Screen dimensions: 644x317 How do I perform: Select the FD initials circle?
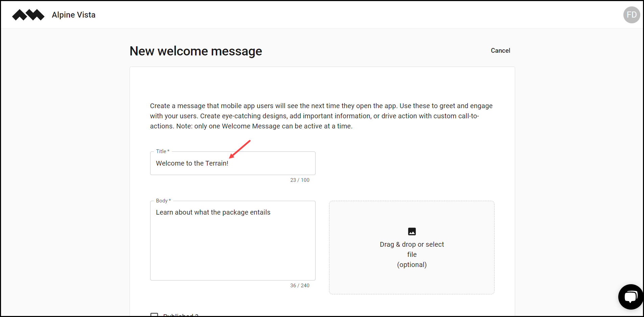631,15
